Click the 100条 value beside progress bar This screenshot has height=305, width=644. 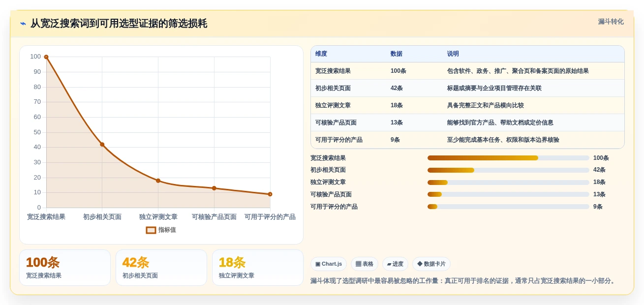point(601,158)
